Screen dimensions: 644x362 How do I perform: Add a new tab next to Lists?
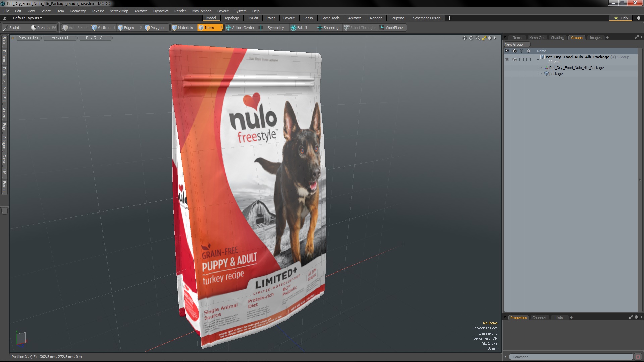coord(571,318)
